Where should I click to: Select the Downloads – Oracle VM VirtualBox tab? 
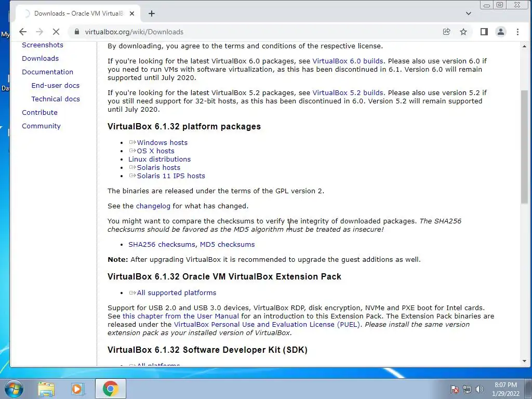click(x=78, y=14)
